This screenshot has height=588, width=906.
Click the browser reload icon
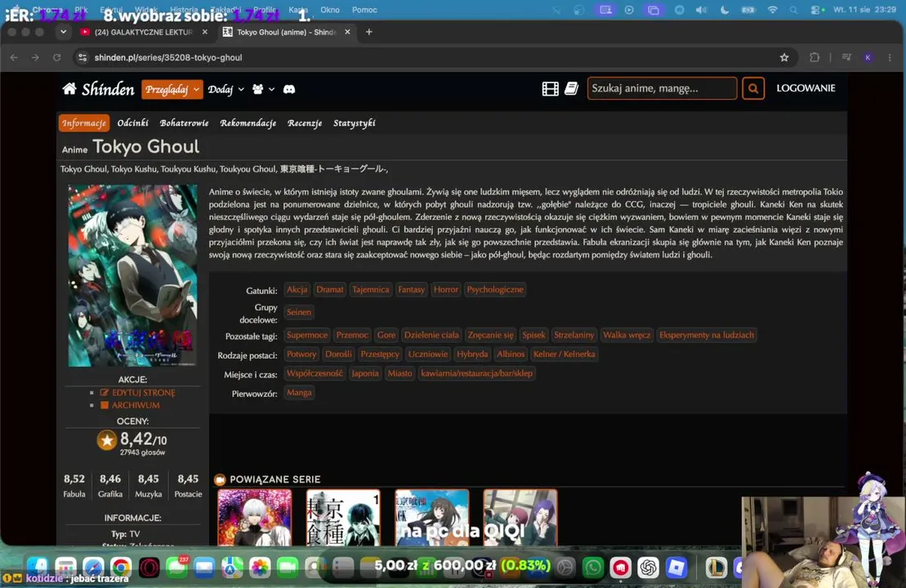click(x=56, y=57)
